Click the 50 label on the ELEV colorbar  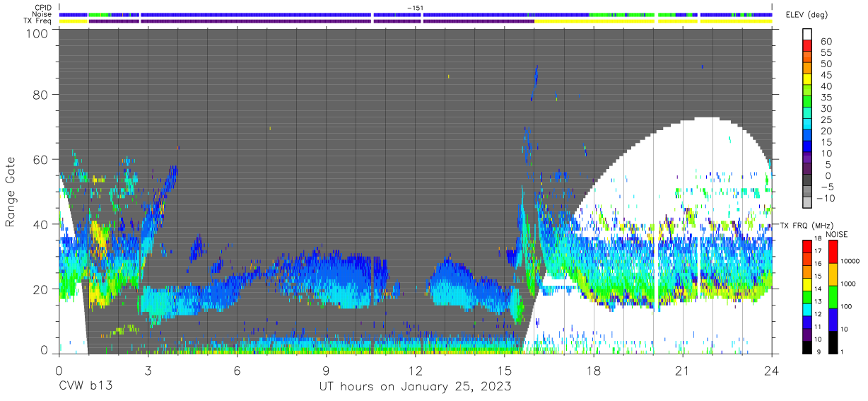[x=825, y=64]
